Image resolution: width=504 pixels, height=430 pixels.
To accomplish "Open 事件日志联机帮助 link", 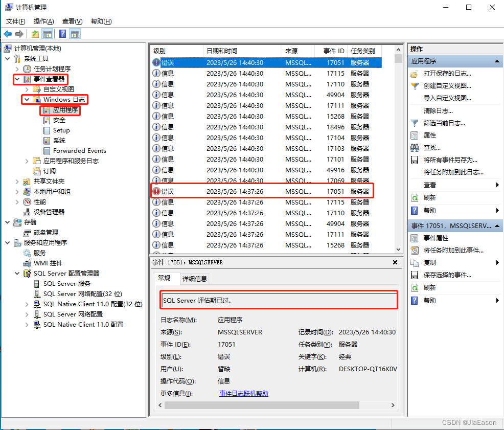I will click(x=244, y=394).
